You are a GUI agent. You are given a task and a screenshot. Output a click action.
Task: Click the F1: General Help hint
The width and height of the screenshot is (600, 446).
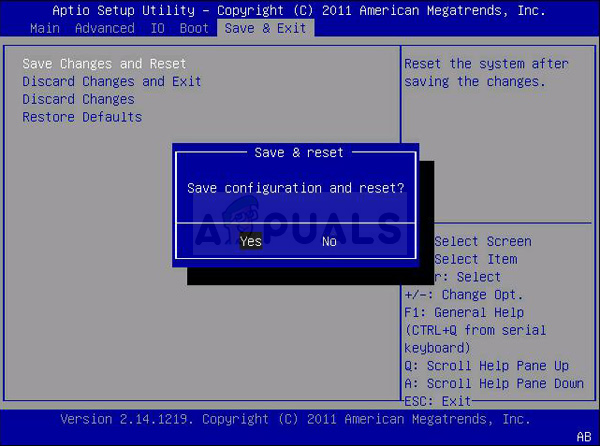pyautogui.click(x=464, y=313)
